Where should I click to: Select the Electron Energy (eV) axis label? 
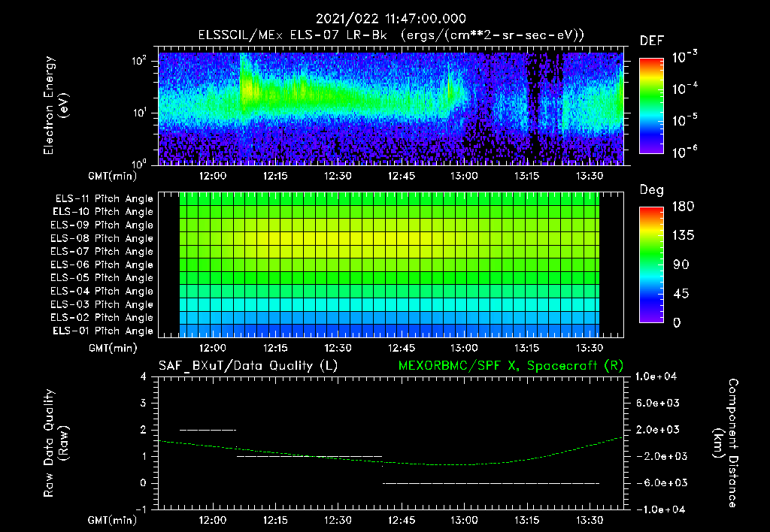tap(56, 105)
